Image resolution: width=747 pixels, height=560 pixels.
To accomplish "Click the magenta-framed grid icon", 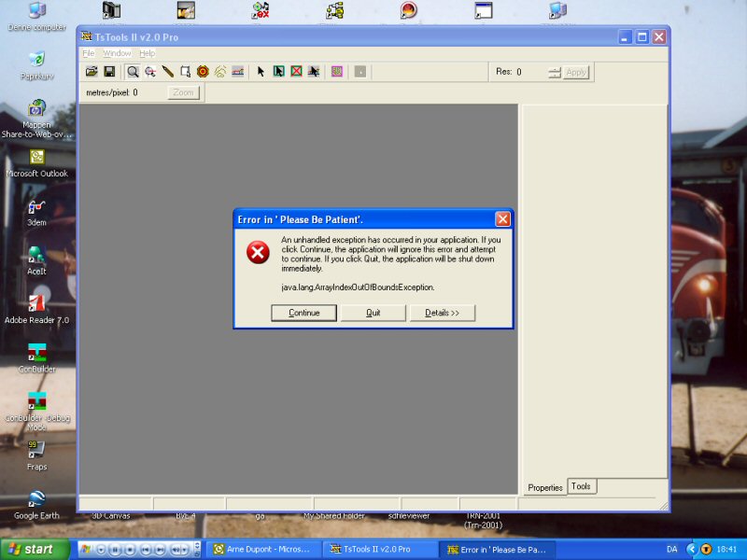I will 337,72.
